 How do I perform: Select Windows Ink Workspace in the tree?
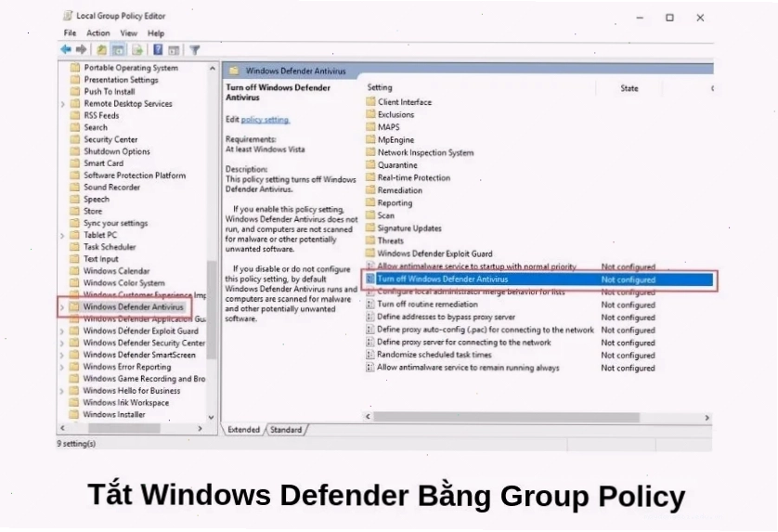126,402
